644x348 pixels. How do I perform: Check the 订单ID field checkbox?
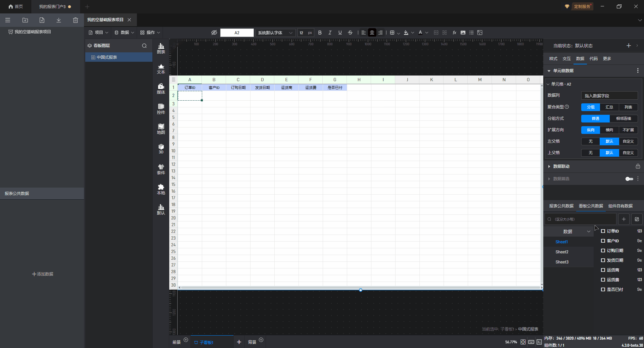pos(603,231)
